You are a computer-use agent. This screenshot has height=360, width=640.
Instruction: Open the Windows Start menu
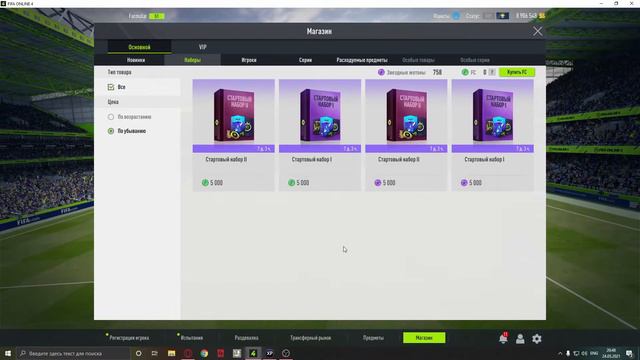pyautogui.click(x=7, y=353)
